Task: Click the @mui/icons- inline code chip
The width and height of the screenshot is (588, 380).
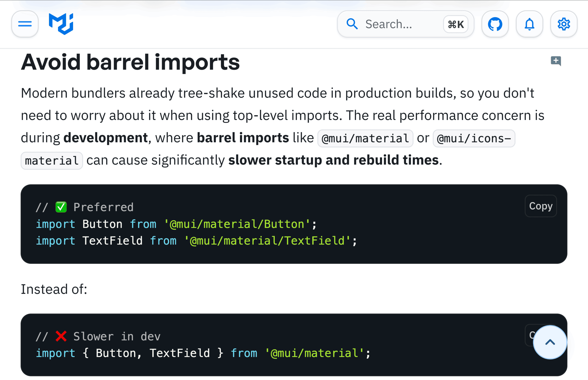Action: pyautogui.click(x=474, y=139)
